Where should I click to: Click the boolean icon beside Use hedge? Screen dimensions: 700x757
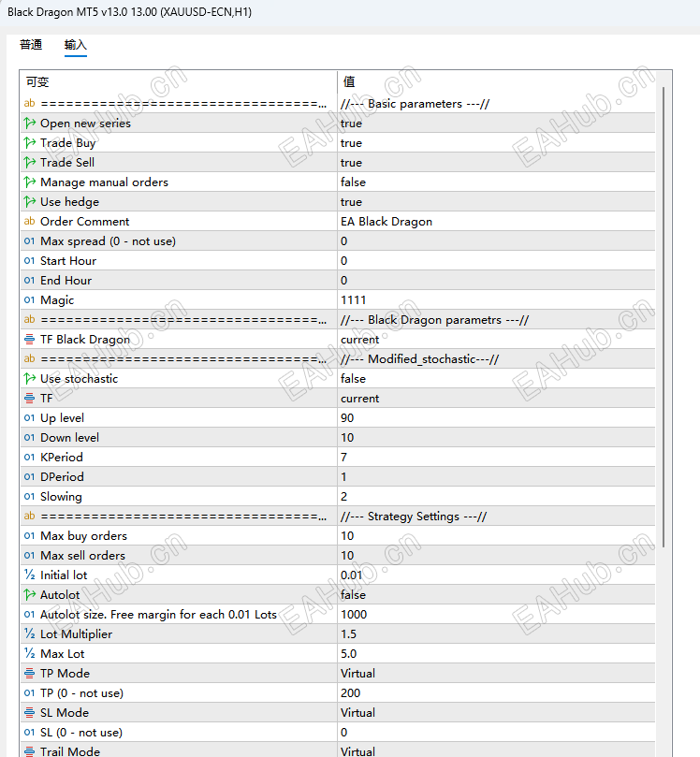pos(29,202)
